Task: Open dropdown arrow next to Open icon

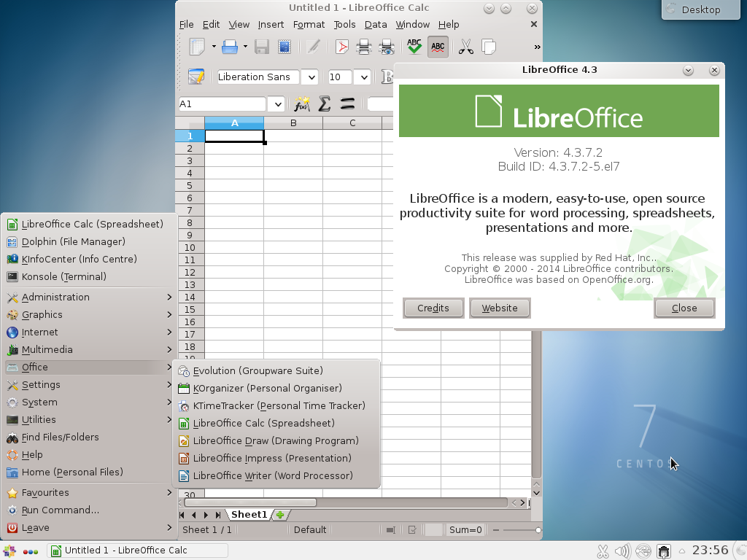Action: click(245, 47)
